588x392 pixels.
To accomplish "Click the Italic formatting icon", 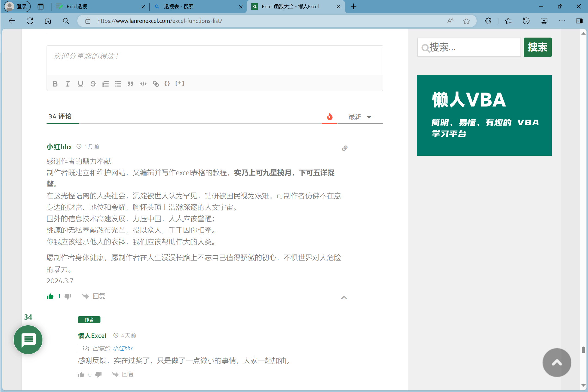I will click(x=68, y=84).
